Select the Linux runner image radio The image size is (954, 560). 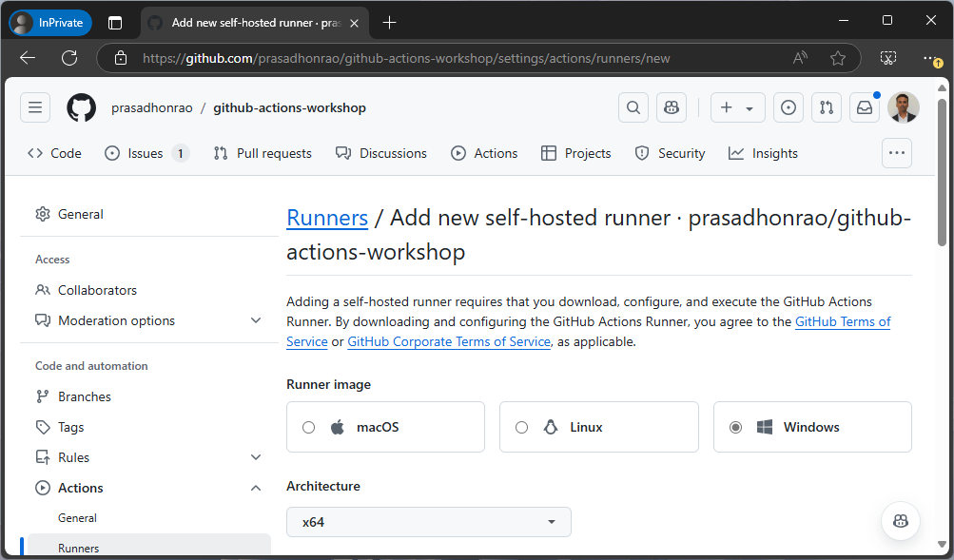coord(521,428)
